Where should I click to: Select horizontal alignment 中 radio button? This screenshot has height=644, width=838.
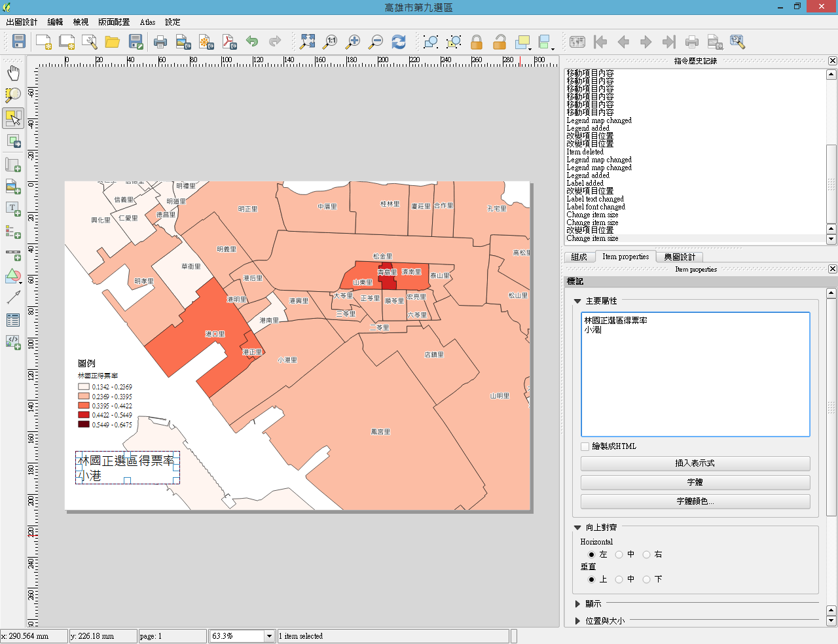[619, 554]
